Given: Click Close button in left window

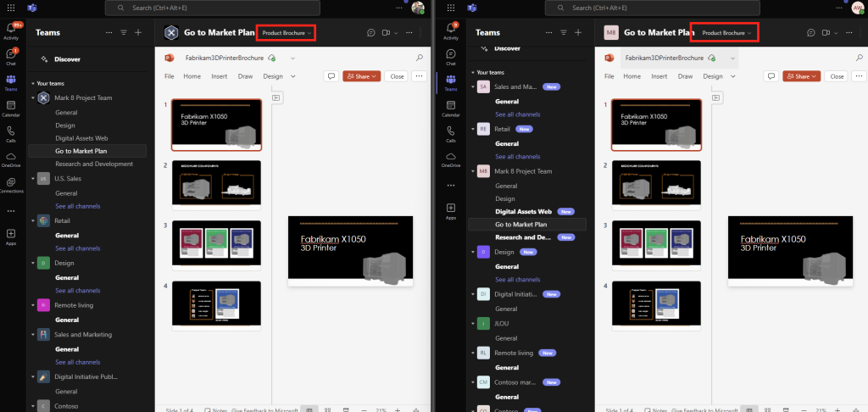Looking at the screenshot, I should click(397, 76).
